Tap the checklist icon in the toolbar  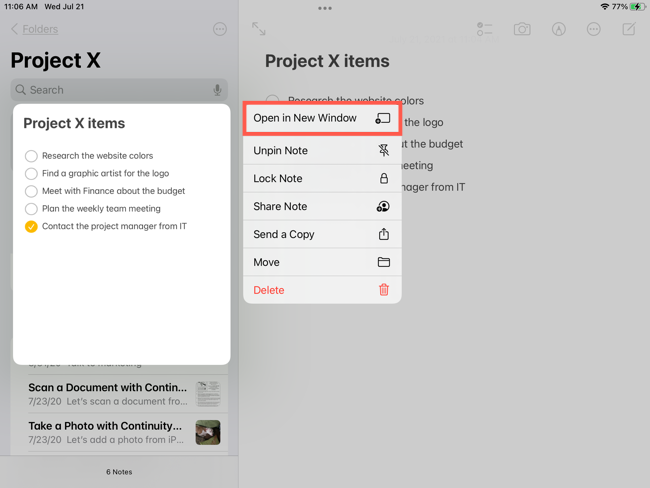pos(485,30)
